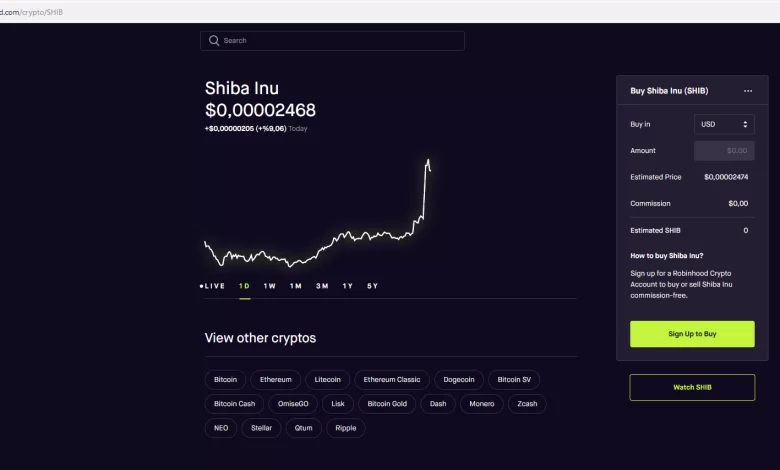This screenshot has width=780, height=470.
Task: Open the USD currency dropdown
Action: click(x=724, y=124)
